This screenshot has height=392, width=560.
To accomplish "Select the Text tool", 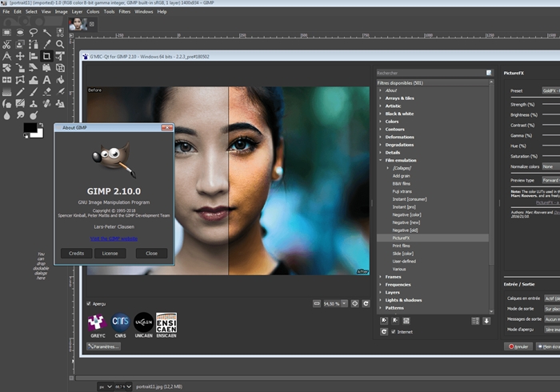I will [47, 80].
